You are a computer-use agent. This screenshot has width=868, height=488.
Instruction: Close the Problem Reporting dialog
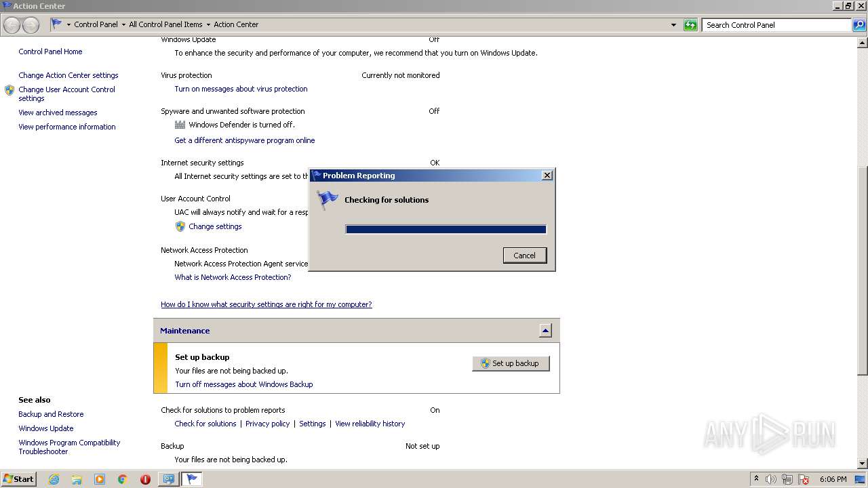pyautogui.click(x=547, y=176)
